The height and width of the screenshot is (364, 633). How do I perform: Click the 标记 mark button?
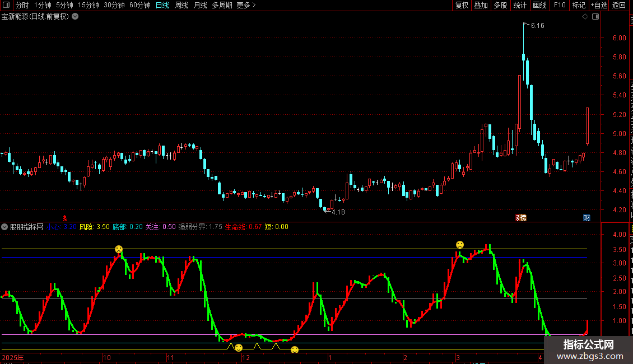(579, 5)
